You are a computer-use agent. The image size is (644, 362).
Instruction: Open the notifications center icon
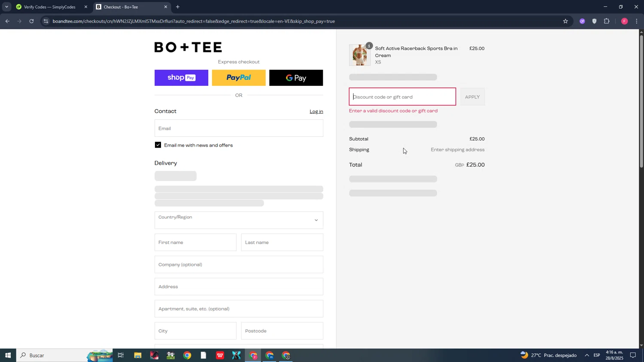[633, 356]
